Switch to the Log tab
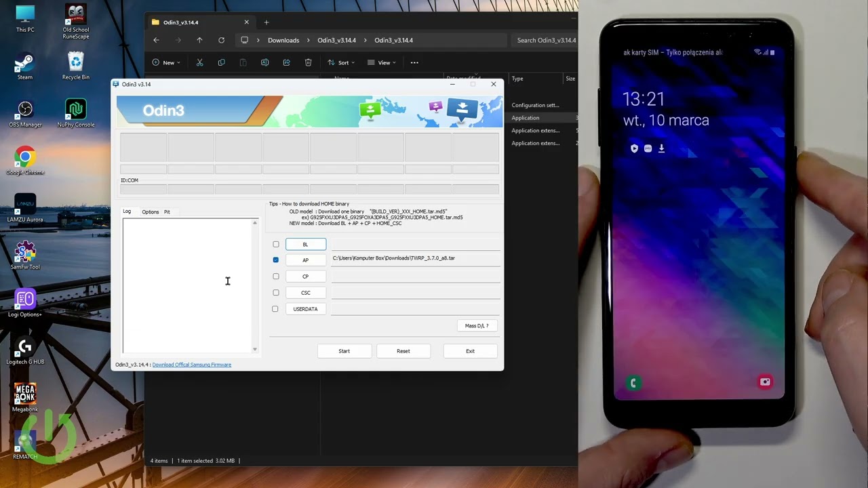868x488 pixels. tap(127, 211)
